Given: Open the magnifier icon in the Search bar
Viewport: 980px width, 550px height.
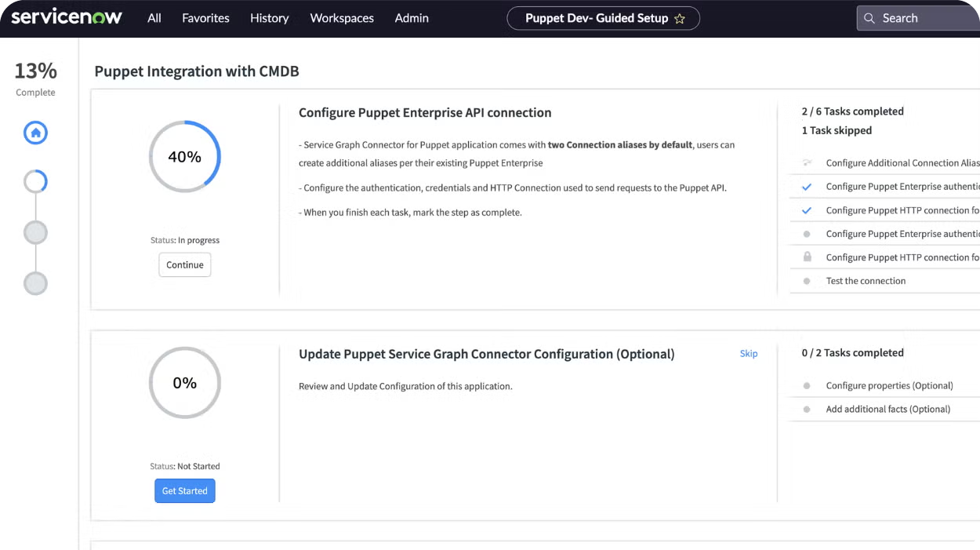Looking at the screenshot, I should click(870, 17).
